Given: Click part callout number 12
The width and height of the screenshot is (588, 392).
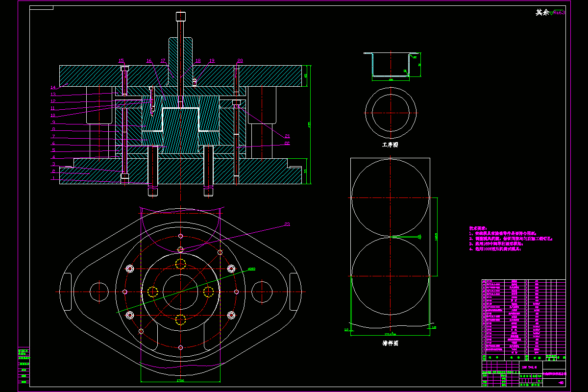Looking at the screenshot, I should tap(53, 101).
